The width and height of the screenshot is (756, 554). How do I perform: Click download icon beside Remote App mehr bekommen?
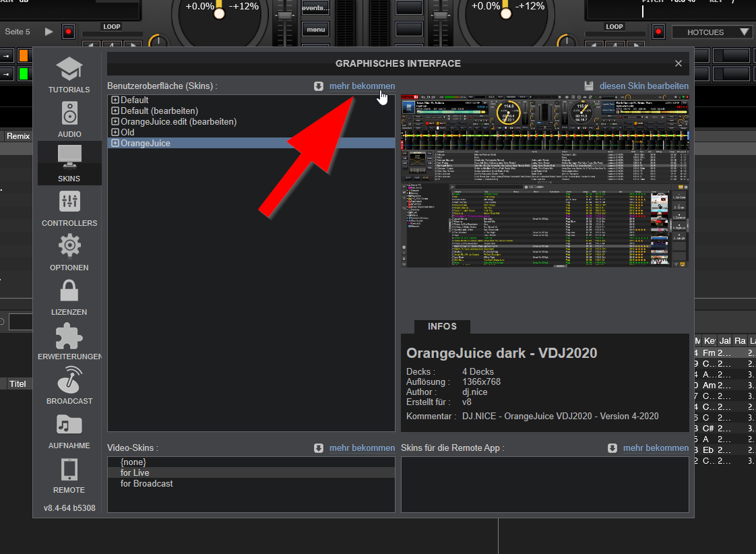click(x=612, y=448)
